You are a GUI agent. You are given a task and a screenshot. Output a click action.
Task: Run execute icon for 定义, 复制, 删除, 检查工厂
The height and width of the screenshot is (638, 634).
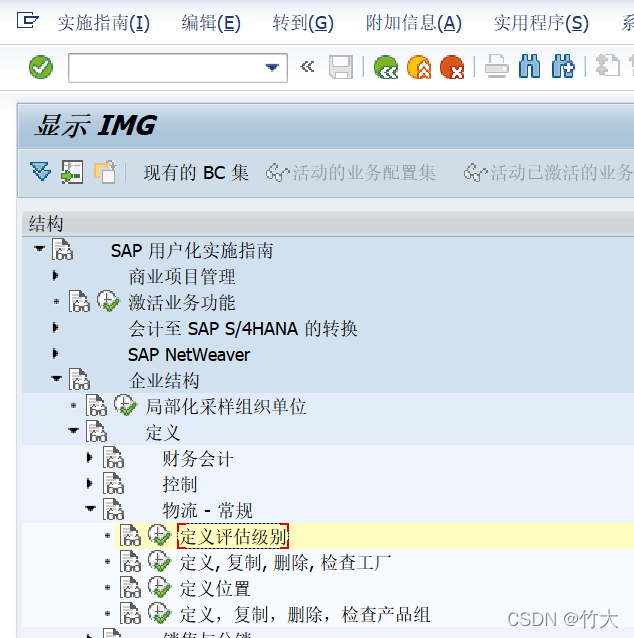[x=160, y=562]
